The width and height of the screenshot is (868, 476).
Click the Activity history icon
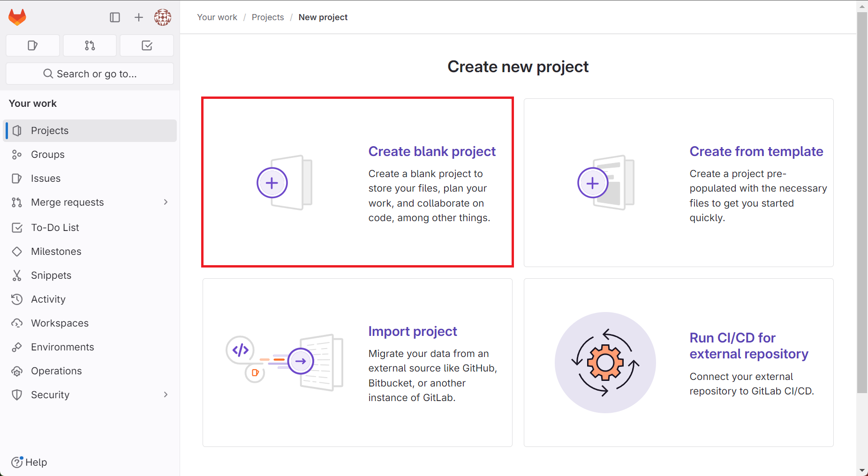(x=17, y=299)
